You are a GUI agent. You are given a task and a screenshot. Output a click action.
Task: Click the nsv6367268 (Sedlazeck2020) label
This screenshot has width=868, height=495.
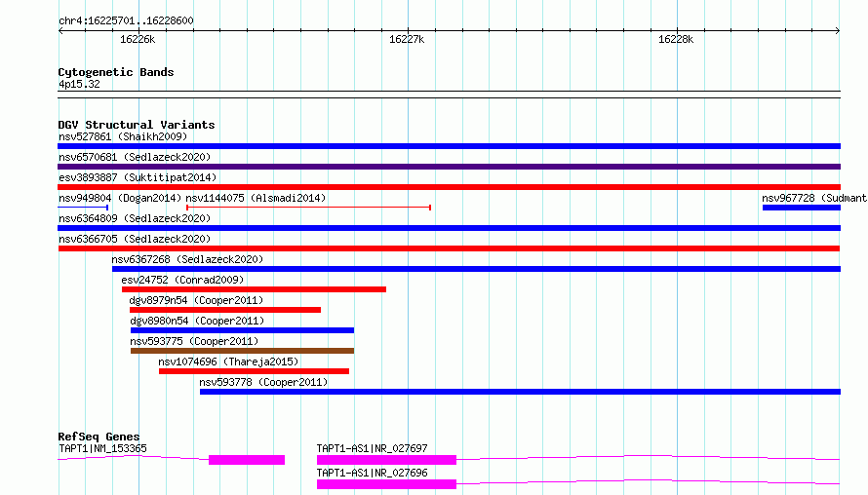pyautogui.click(x=187, y=259)
